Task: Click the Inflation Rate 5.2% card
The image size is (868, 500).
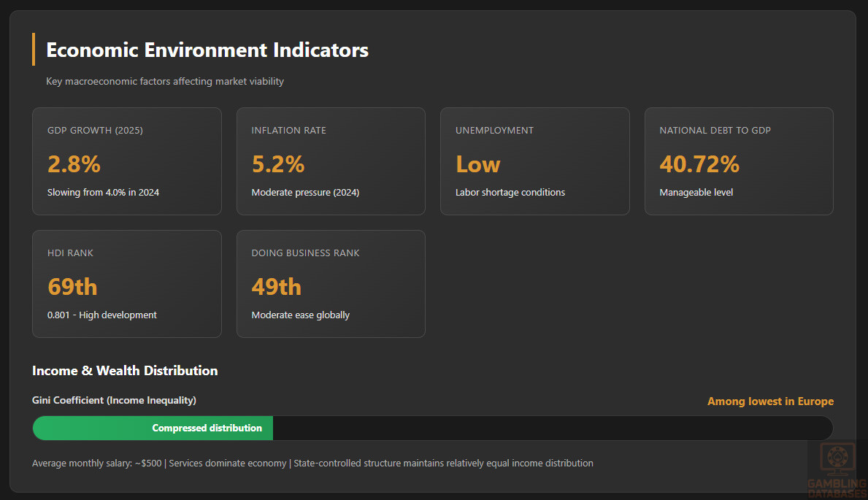Action: tap(331, 161)
